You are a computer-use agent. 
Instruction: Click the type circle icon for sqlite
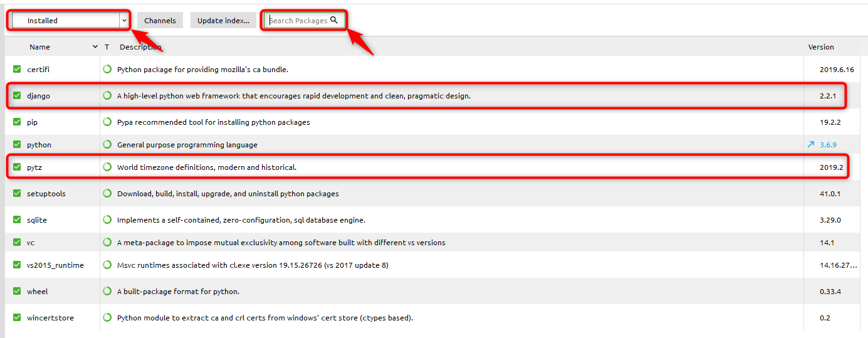(107, 220)
